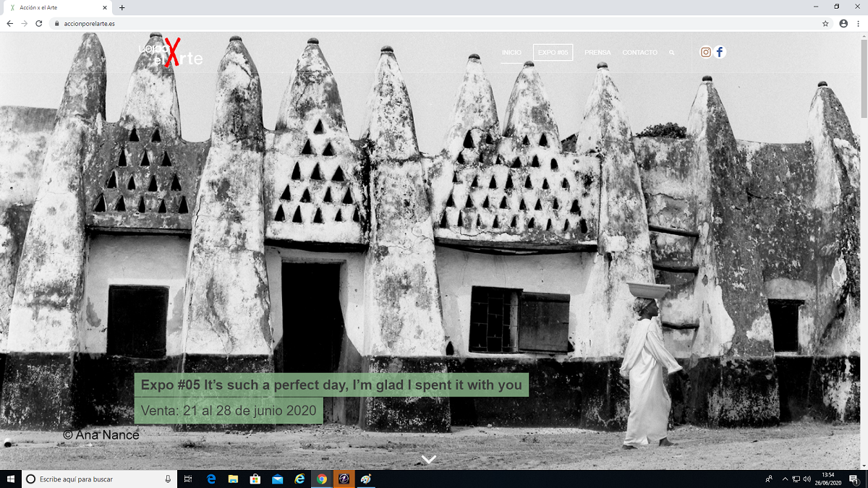Viewport: 868px width, 488px height.
Task: Click the website search magnifier icon
Action: (672, 53)
